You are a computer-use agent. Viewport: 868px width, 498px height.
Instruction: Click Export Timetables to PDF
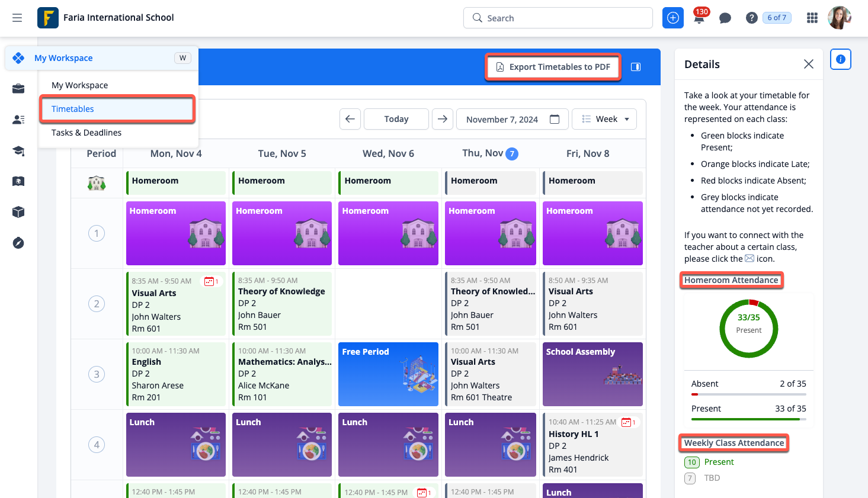[553, 67]
